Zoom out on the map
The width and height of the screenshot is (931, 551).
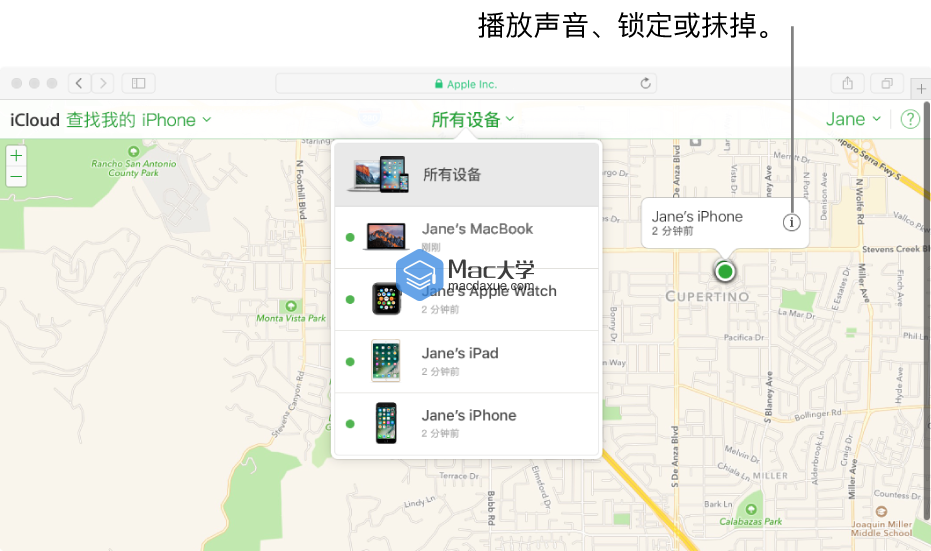click(16, 176)
